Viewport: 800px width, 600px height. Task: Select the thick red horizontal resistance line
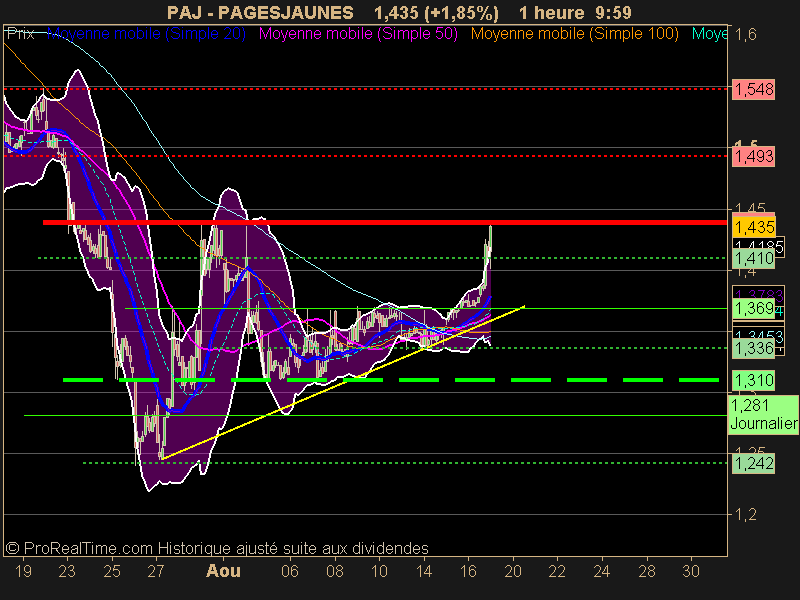coord(385,222)
